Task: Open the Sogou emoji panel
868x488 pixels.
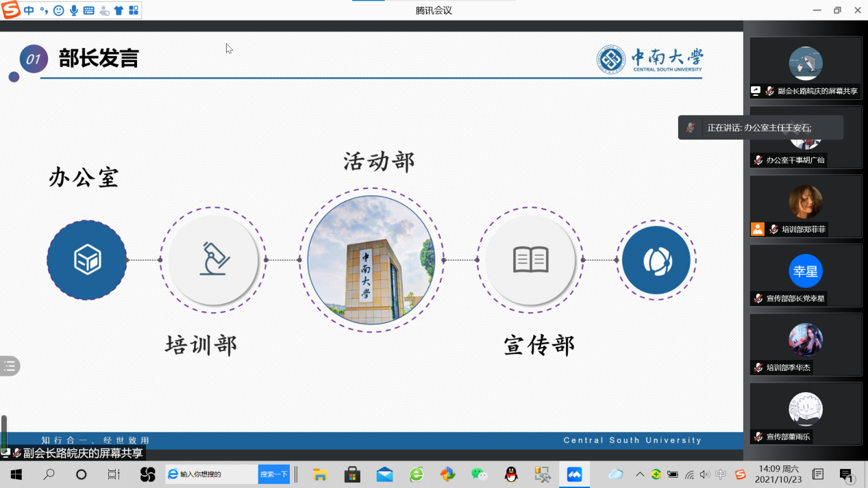Action: point(59,10)
